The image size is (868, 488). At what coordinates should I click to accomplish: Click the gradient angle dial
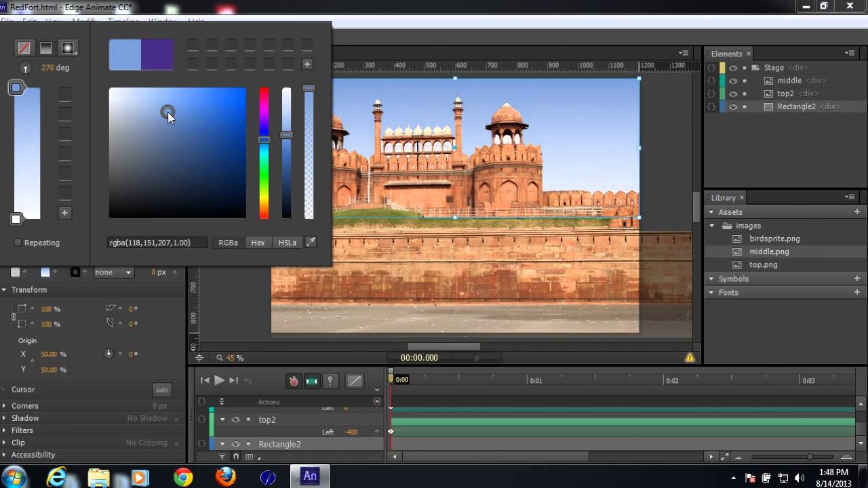coord(25,68)
